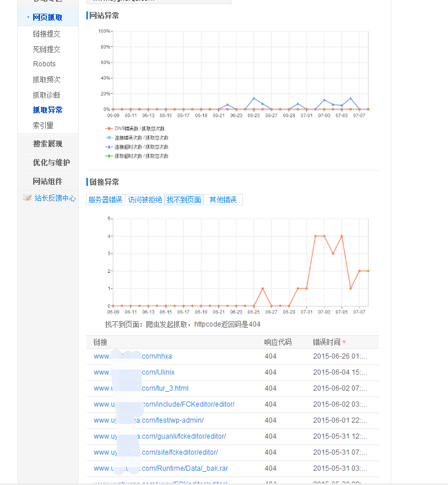Viewport: 448px width, 485px height.
Task: Switch to the 访问被拒绝 tab
Action: tap(145, 200)
